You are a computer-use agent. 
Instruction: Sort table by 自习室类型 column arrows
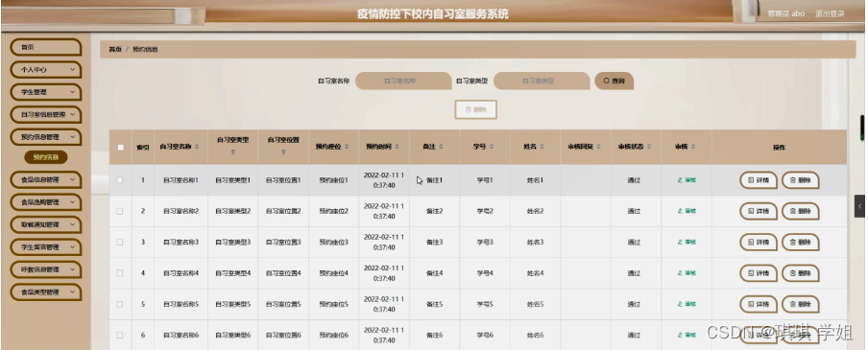(x=232, y=152)
